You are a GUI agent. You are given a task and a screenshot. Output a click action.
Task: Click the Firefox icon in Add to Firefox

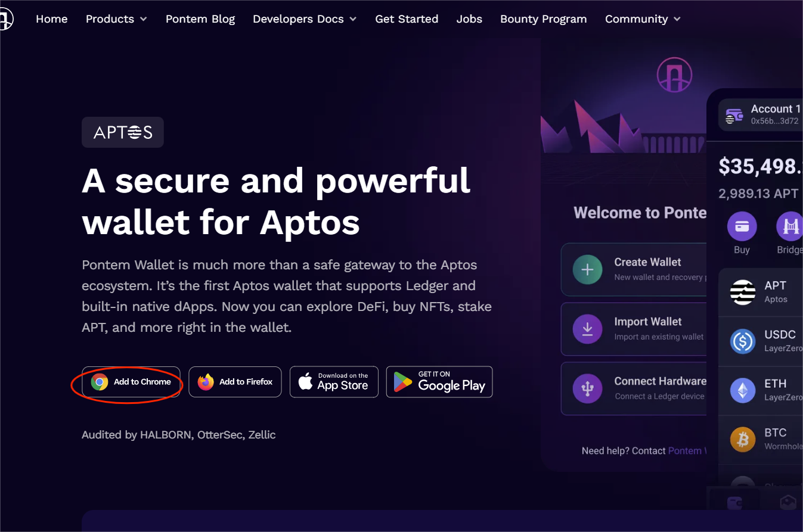(x=206, y=382)
